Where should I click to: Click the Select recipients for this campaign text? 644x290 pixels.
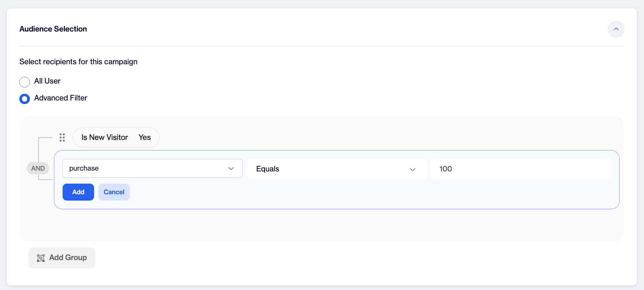(78, 62)
